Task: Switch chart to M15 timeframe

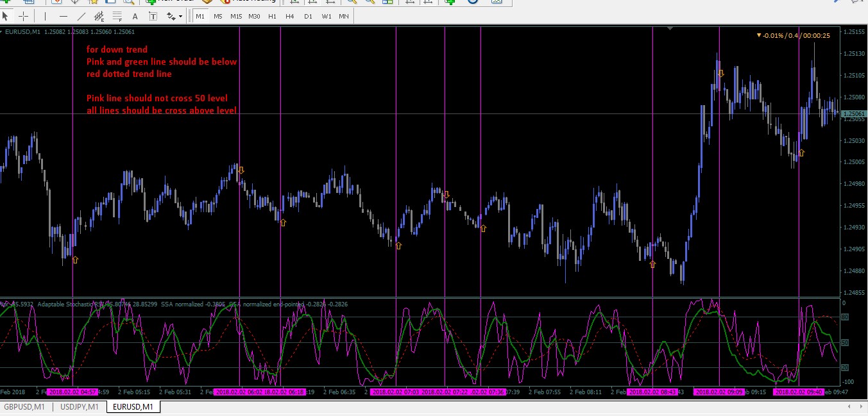Action: pyautogui.click(x=236, y=16)
